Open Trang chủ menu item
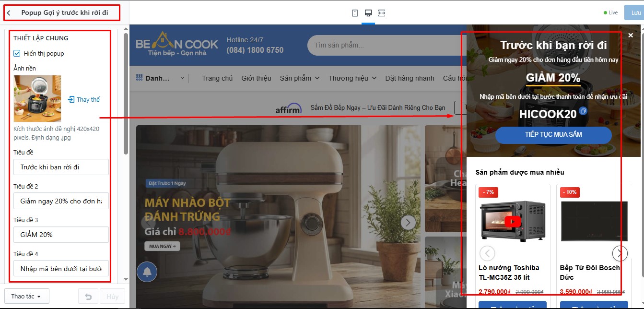Viewport: 644px width, 309px height. pos(217,78)
